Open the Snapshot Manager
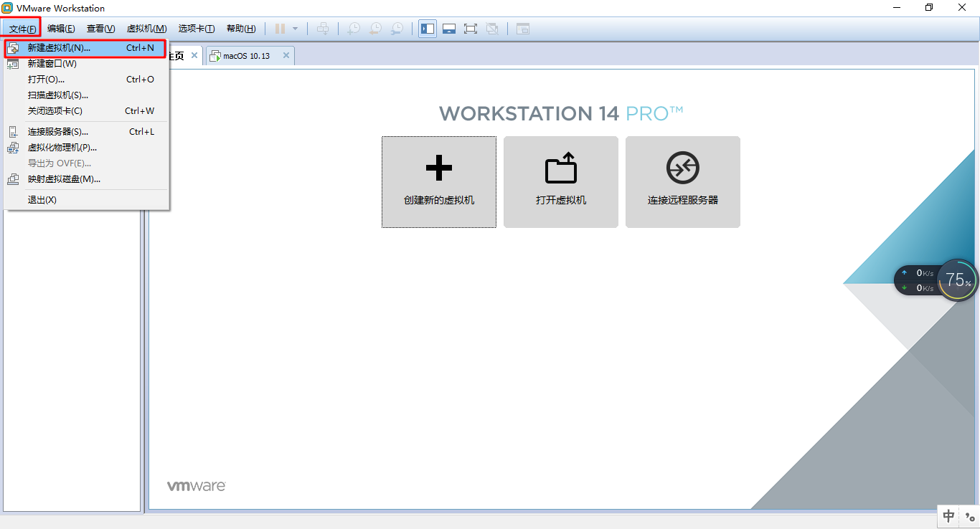 click(396, 29)
